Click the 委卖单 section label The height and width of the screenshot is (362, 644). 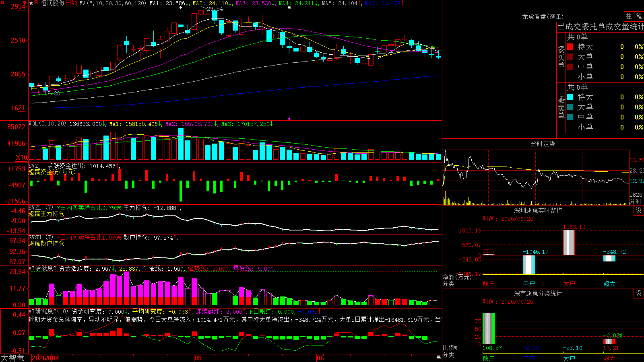561,108
